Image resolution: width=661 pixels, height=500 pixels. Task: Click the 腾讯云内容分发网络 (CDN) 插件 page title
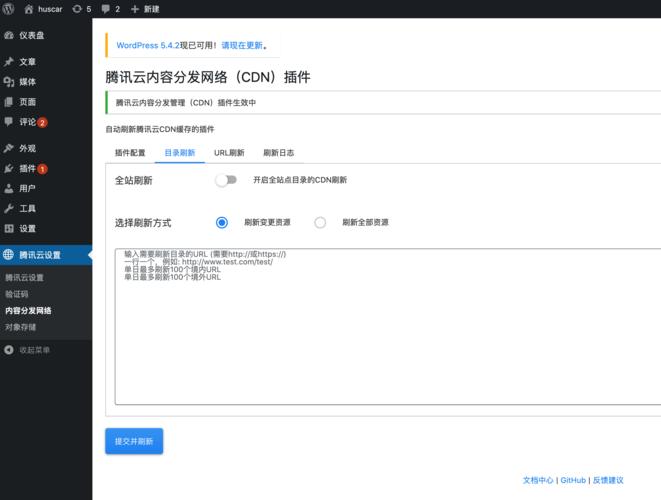click(x=208, y=77)
